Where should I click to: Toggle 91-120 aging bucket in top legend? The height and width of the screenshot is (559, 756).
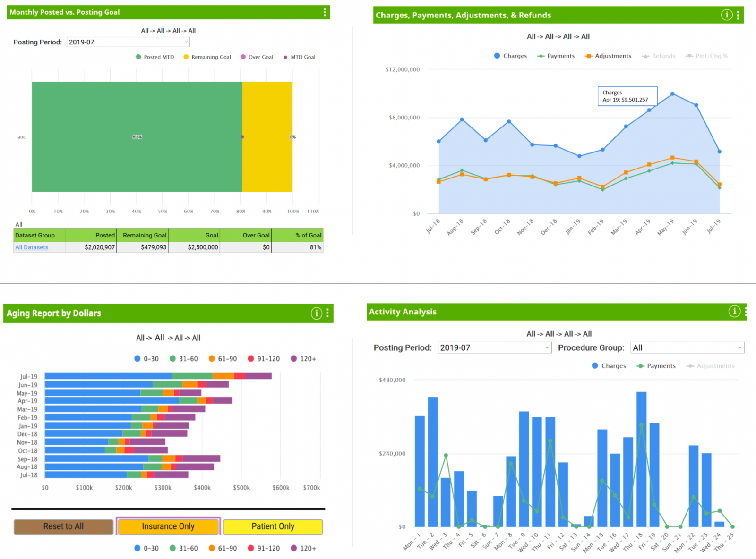pyautogui.click(x=264, y=359)
